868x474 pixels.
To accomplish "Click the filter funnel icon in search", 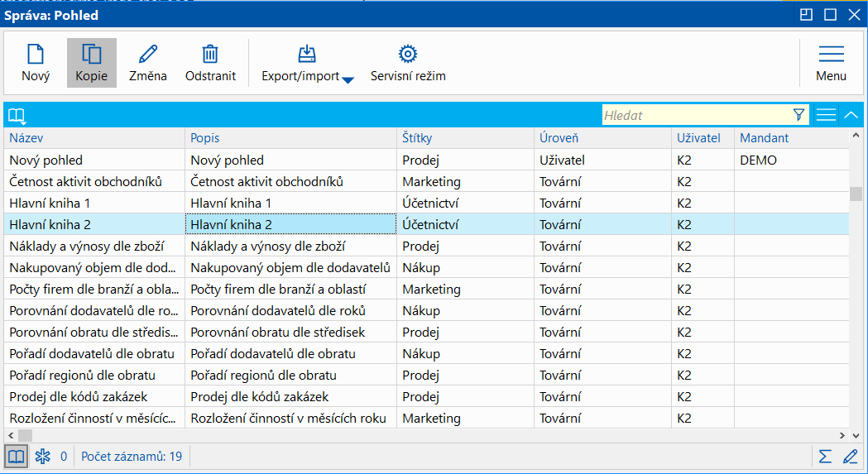I will coord(798,115).
